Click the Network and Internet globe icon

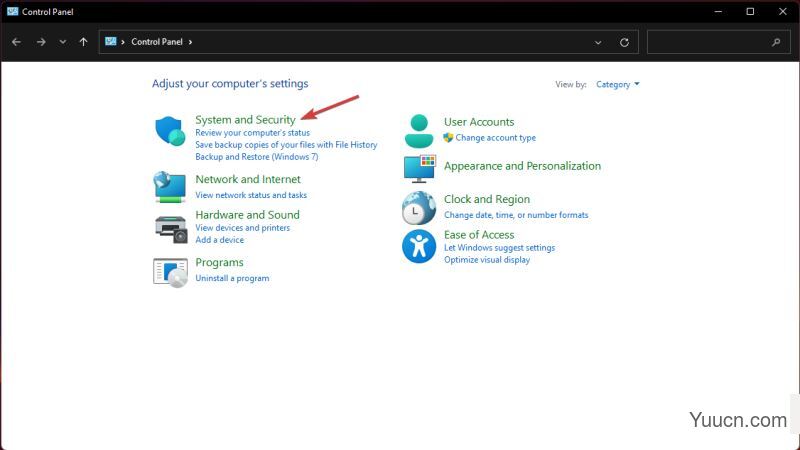tap(169, 187)
